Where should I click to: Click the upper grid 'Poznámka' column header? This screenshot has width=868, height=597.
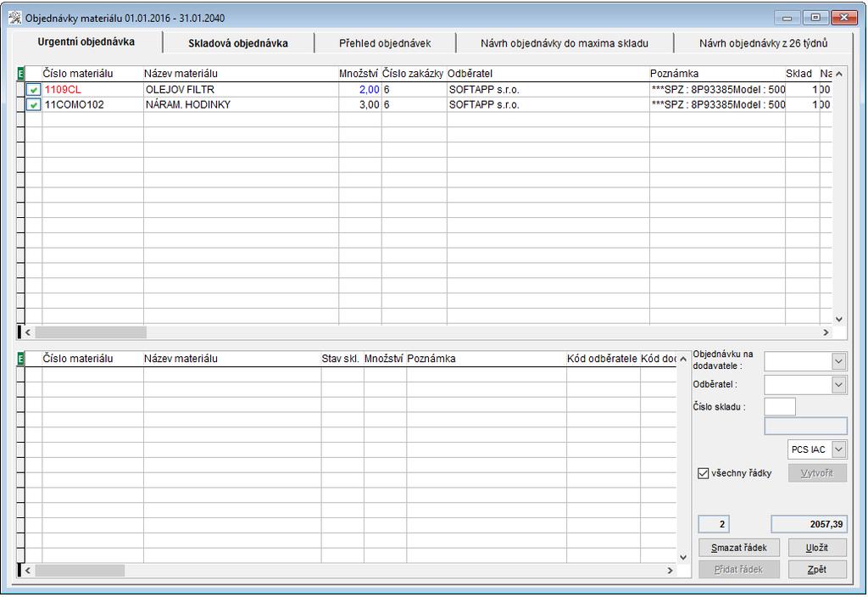point(717,74)
